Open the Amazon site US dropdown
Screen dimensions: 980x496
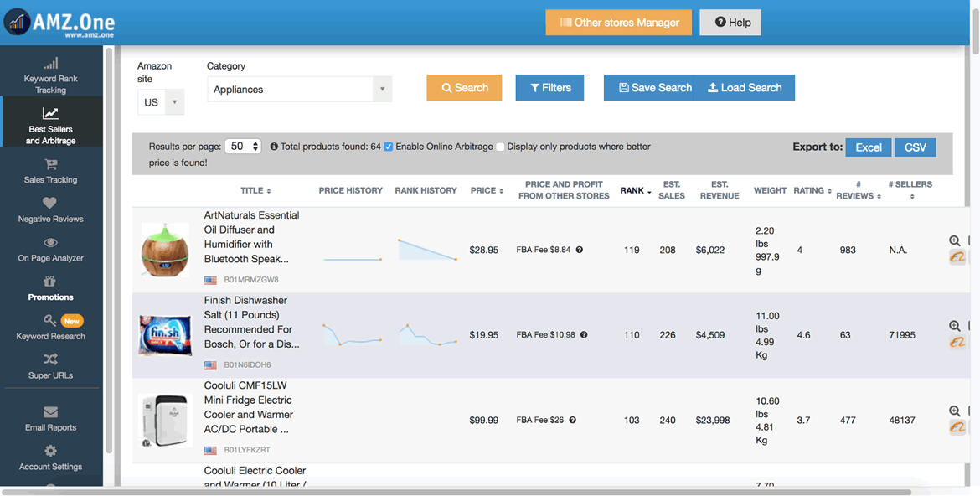(161, 102)
